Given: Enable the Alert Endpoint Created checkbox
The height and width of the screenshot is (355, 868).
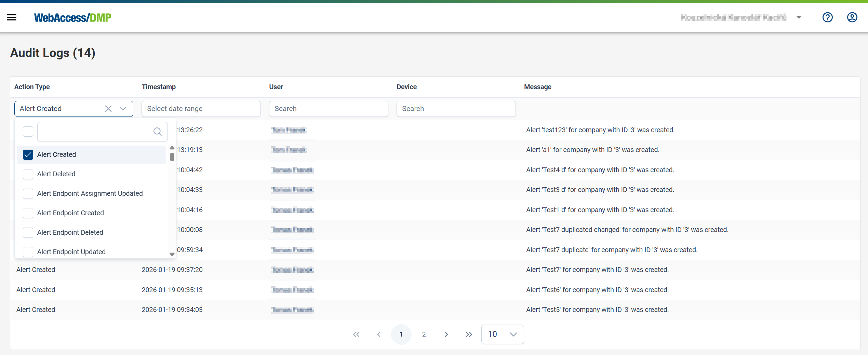Looking at the screenshot, I should click(28, 213).
